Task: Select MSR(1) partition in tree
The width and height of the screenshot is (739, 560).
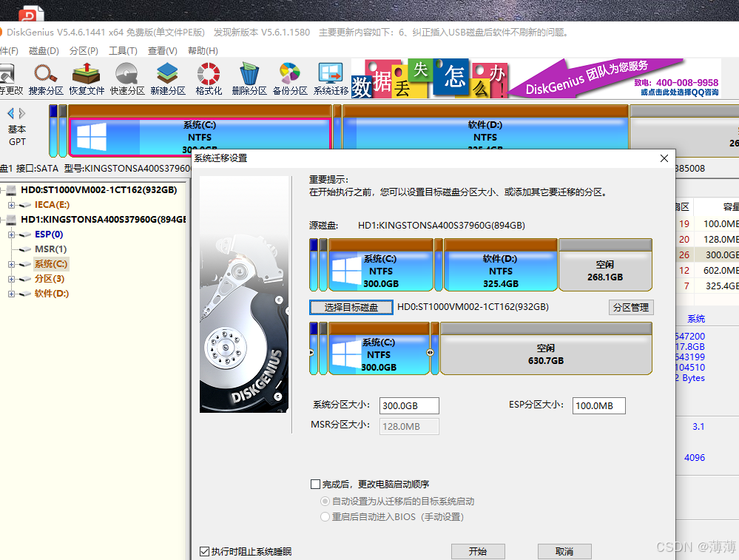Action: (x=50, y=249)
